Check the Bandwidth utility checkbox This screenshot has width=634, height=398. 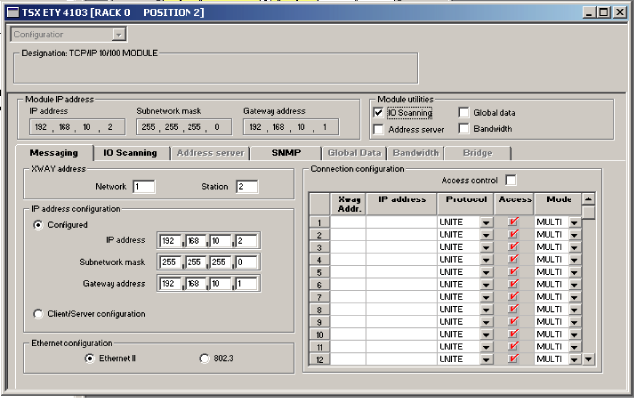464,129
